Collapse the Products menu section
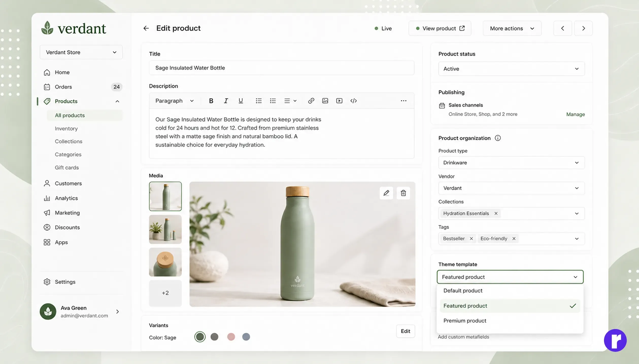 [x=117, y=101]
